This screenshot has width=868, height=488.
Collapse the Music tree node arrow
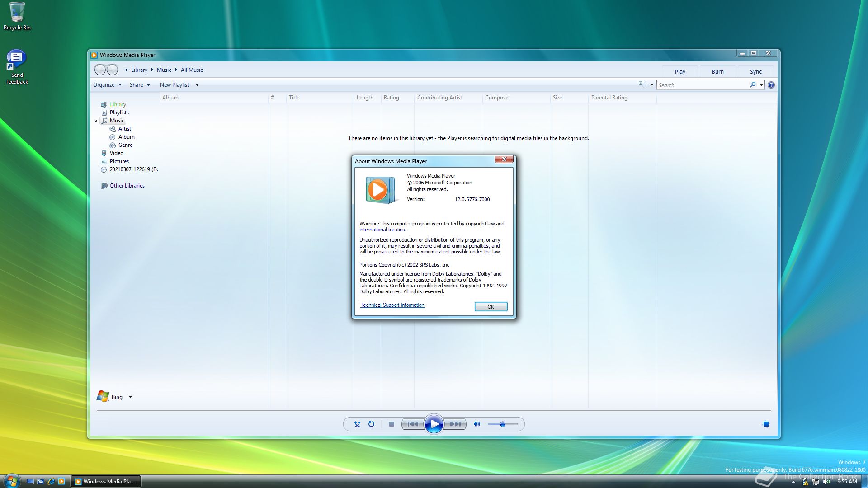tap(96, 121)
